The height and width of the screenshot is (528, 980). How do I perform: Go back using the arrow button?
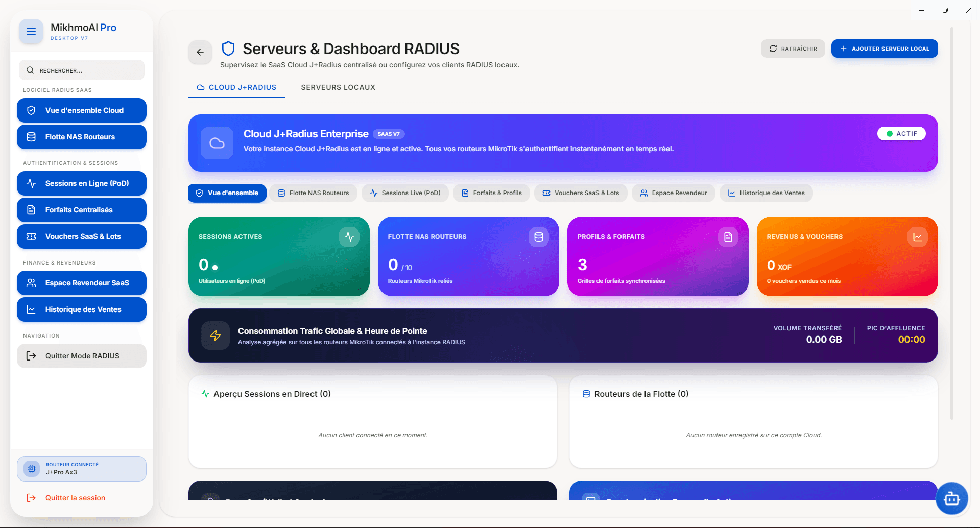click(200, 52)
